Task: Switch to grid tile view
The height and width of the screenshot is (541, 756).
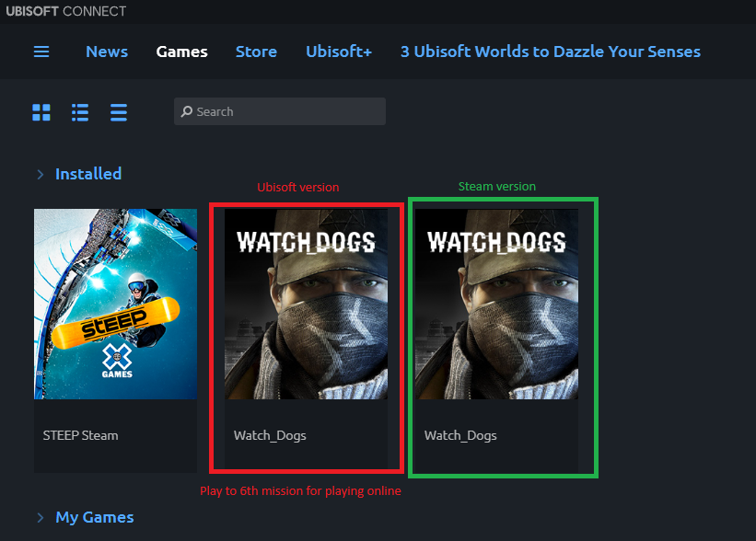Action: 41,112
